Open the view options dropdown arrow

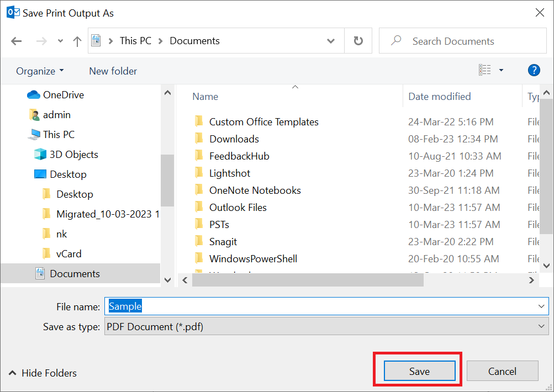coord(501,70)
